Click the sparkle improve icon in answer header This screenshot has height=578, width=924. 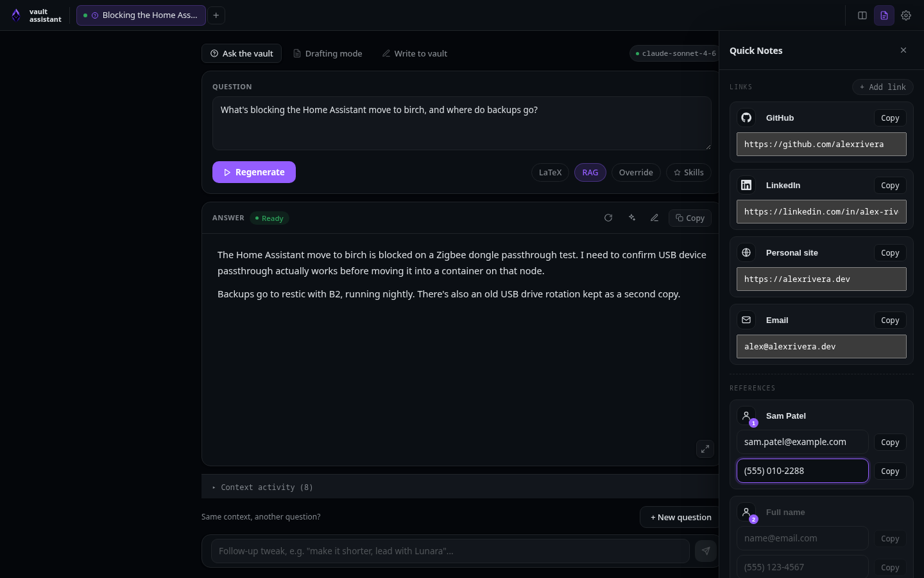[x=632, y=218]
